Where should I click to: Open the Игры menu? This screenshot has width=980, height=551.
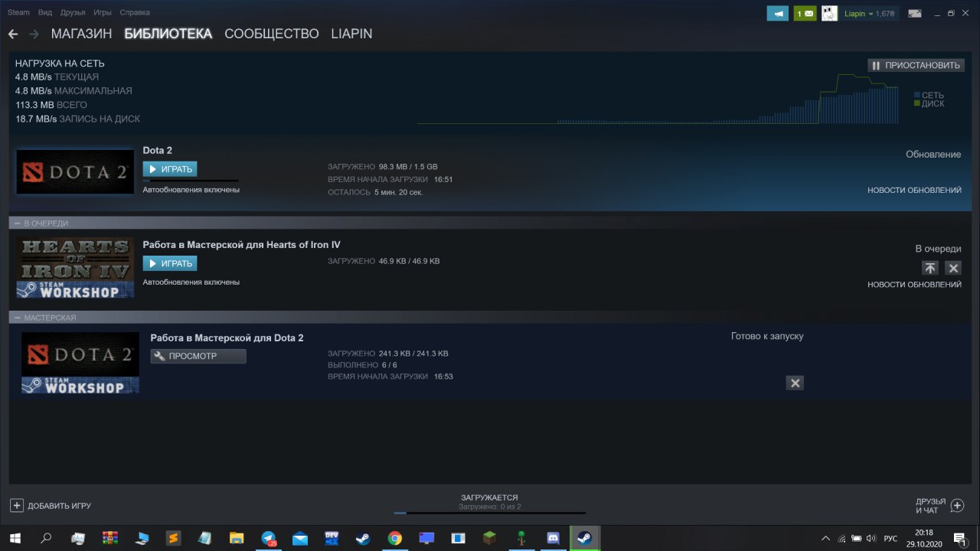[102, 13]
